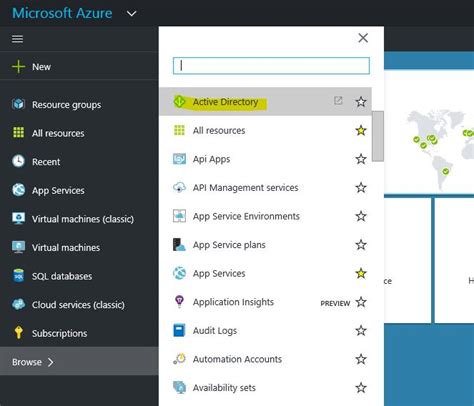This screenshot has width=474, height=406.
Task: Click the Microsoft Azure title link
Action: pos(62,13)
